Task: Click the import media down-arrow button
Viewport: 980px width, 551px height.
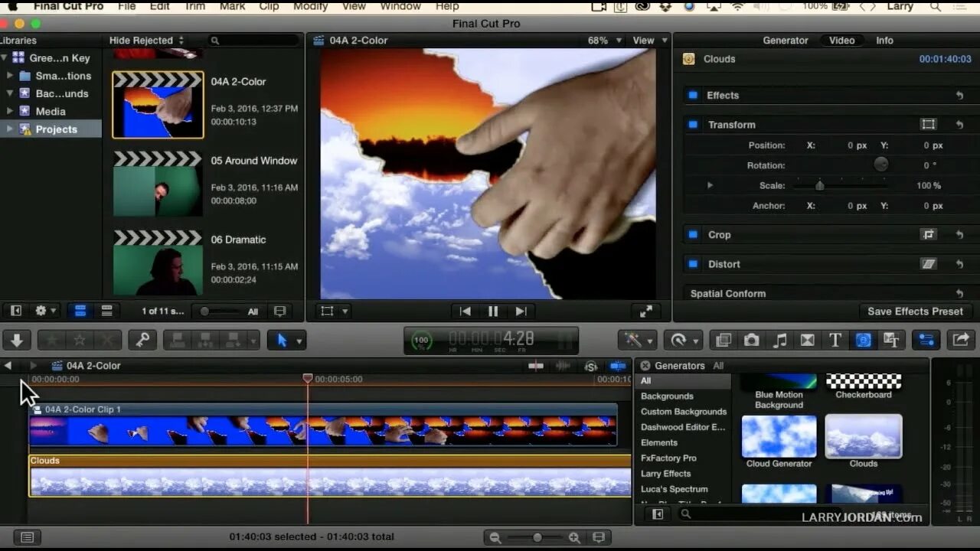Action: coord(17,341)
